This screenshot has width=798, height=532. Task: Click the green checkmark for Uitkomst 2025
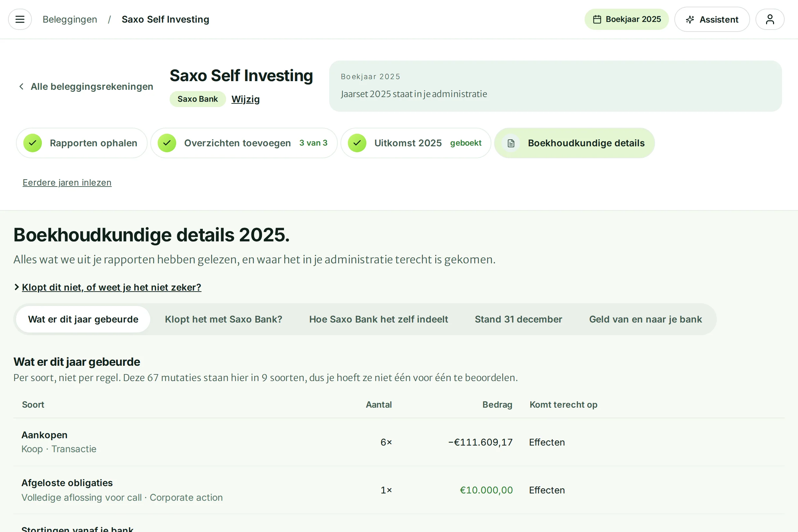click(x=357, y=143)
